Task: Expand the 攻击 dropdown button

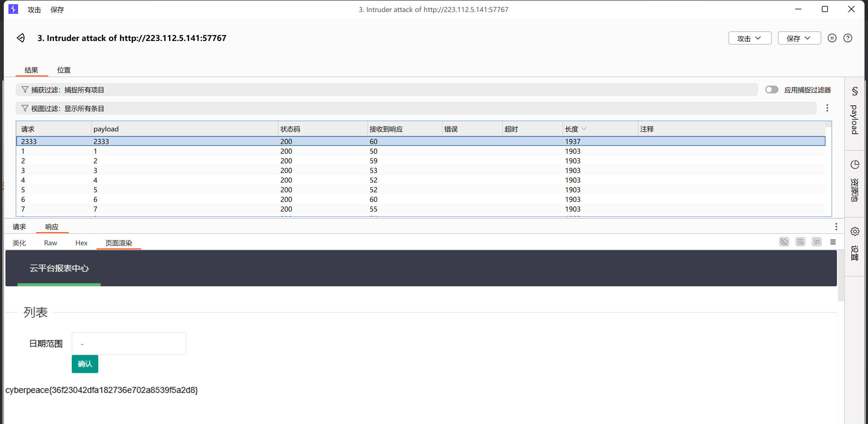Action: (750, 38)
